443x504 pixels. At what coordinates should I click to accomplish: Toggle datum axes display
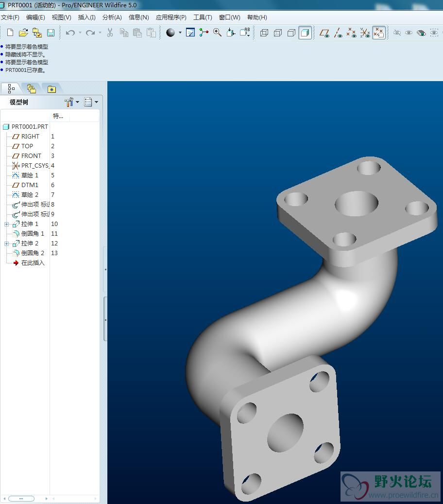(338, 33)
